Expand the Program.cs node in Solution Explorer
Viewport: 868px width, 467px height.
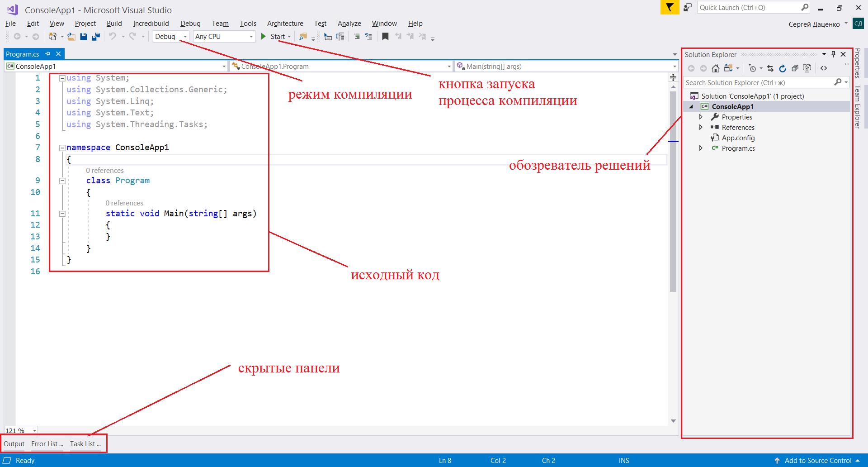(701, 148)
